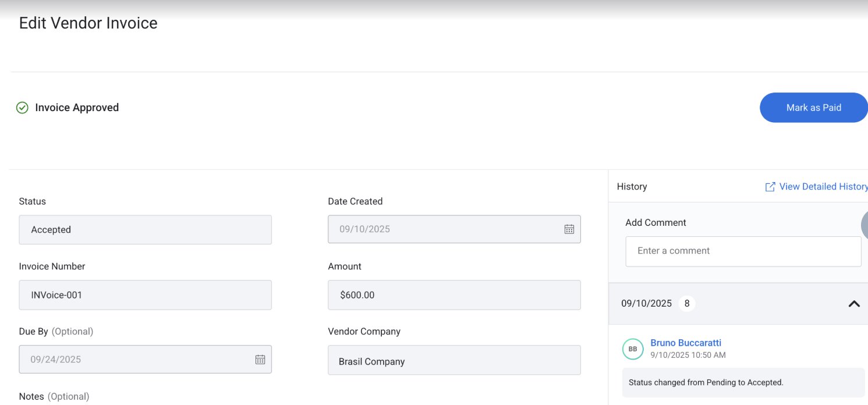
Task: Open the Due By calendar picker
Action: (260, 359)
